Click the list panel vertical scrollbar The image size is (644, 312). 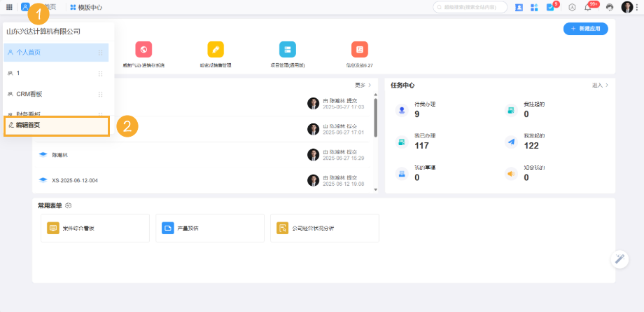376,119
